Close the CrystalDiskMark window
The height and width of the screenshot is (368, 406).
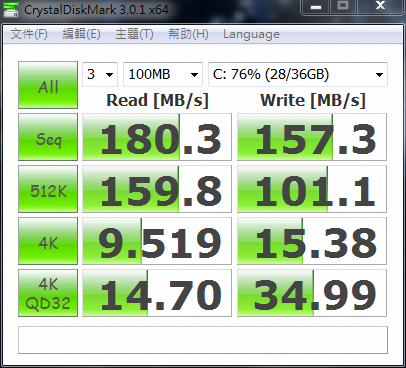[380, 7]
